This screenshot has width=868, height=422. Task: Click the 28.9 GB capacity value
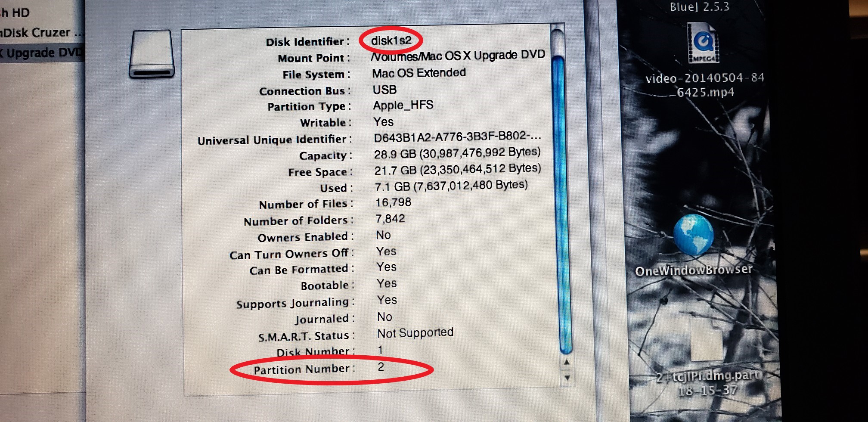tap(457, 153)
